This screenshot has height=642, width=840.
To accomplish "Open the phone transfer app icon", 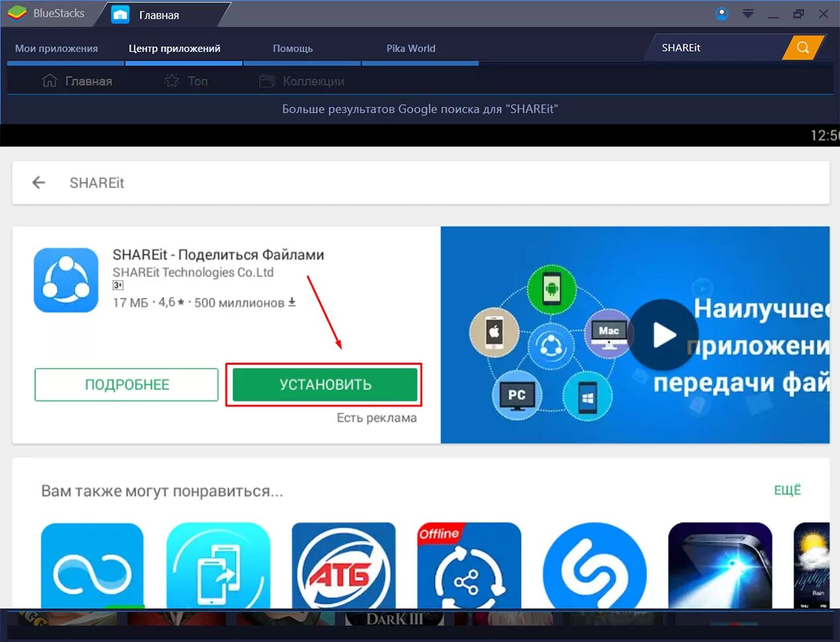I will click(218, 566).
